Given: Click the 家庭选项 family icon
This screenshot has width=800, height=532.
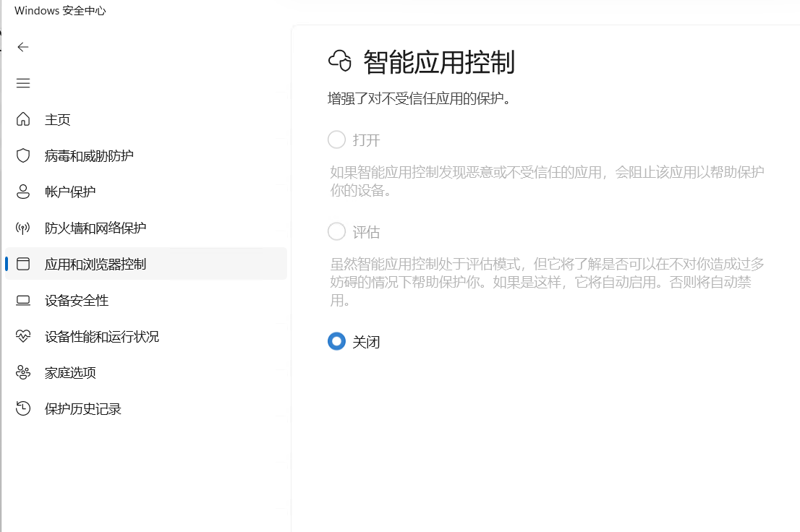Looking at the screenshot, I should click(22, 372).
